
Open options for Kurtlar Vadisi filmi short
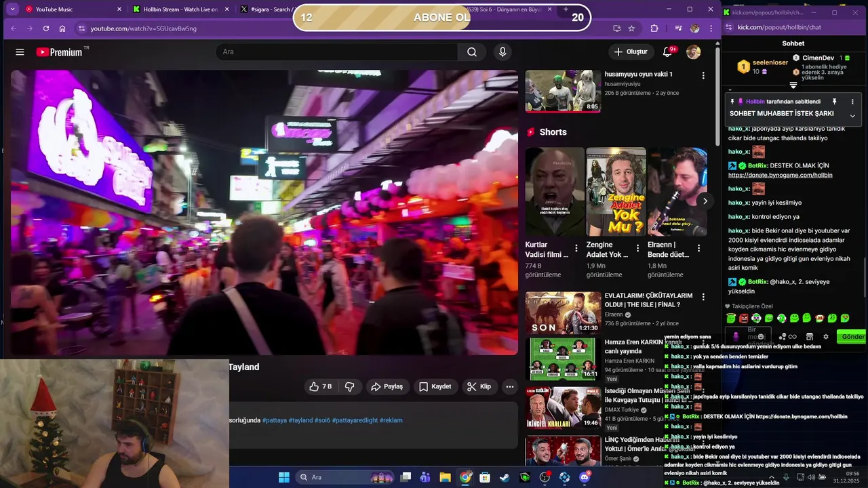576,248
